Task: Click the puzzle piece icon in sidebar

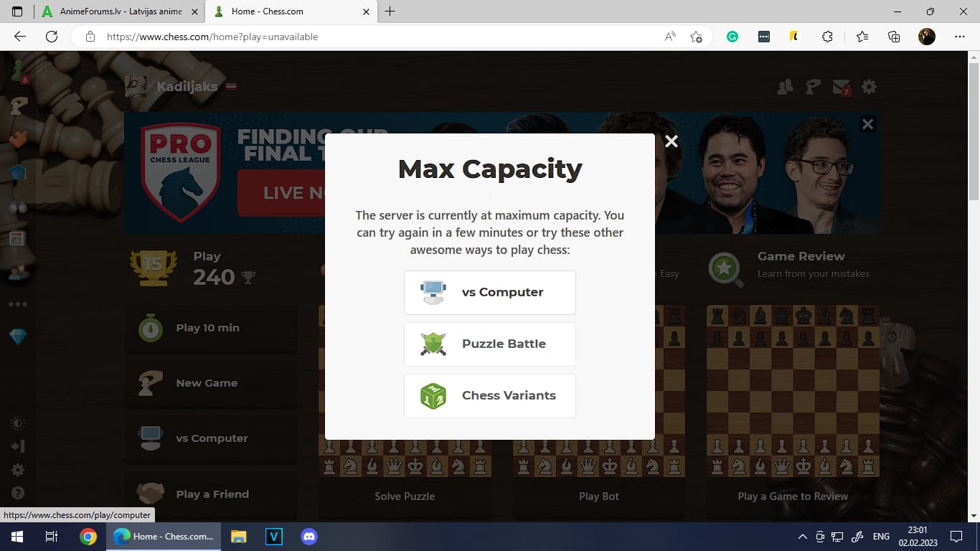Action: coord(18,138)
